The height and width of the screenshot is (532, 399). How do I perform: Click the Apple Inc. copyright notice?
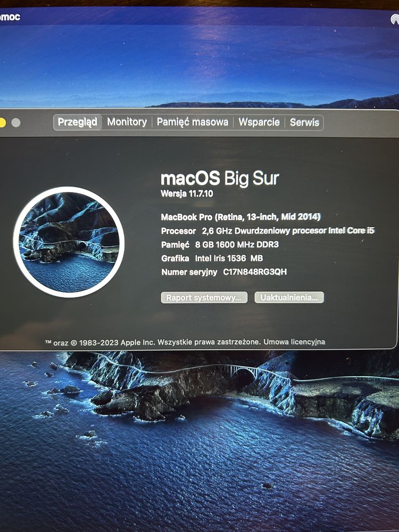pyautogui.click(x=153, y=342)
